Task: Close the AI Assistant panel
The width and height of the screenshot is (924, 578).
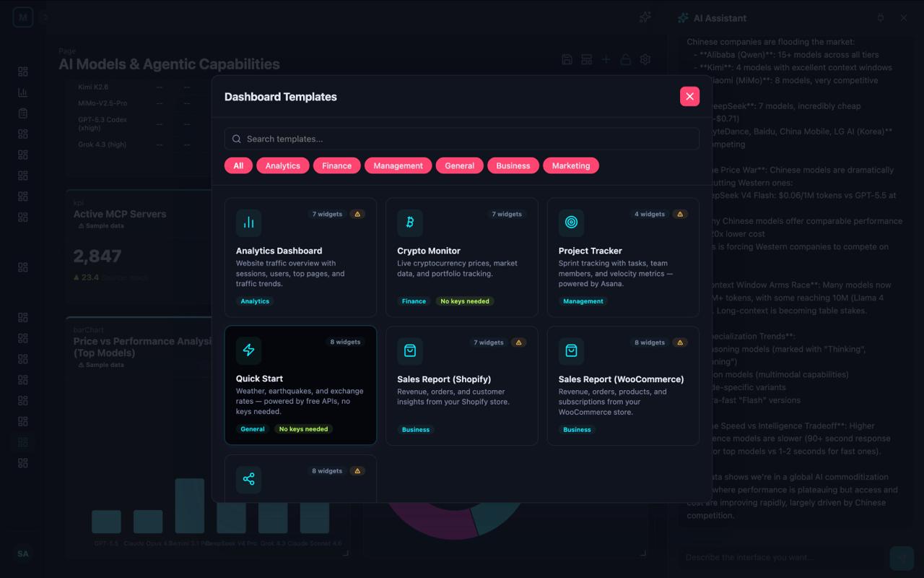Action: [x=904, y=17]
